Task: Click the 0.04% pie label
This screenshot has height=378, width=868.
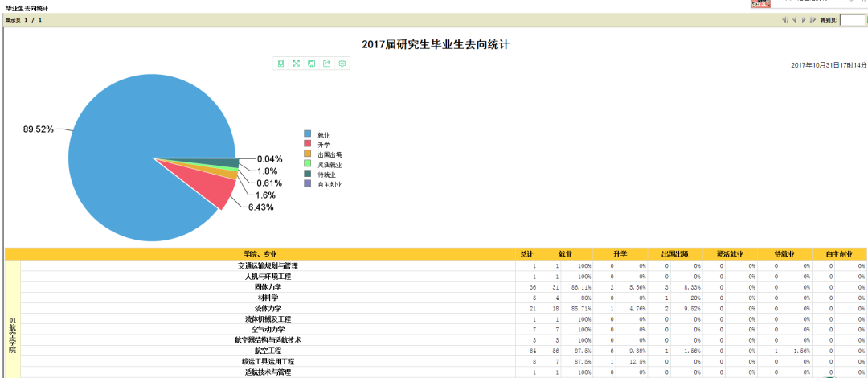Action: point(269,159)
